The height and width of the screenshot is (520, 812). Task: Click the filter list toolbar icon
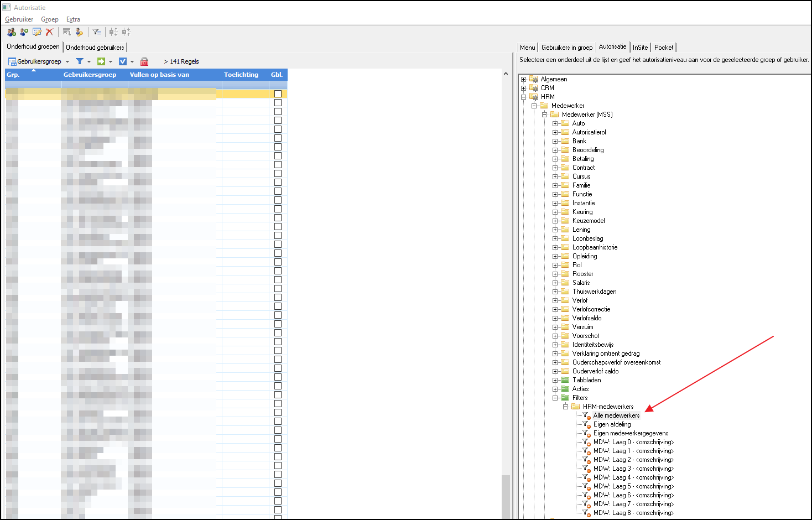(x=97, y=32)
